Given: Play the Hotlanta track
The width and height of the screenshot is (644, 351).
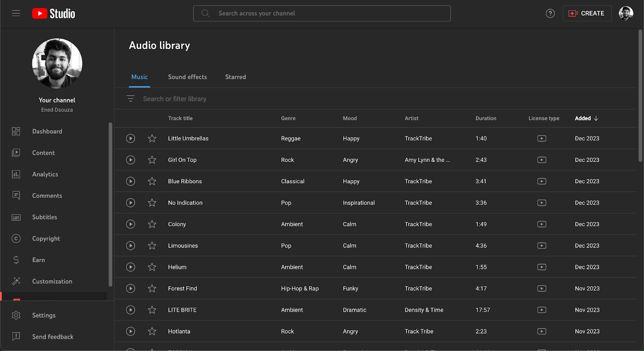Looking at the screenshot, I should [130, 331].
